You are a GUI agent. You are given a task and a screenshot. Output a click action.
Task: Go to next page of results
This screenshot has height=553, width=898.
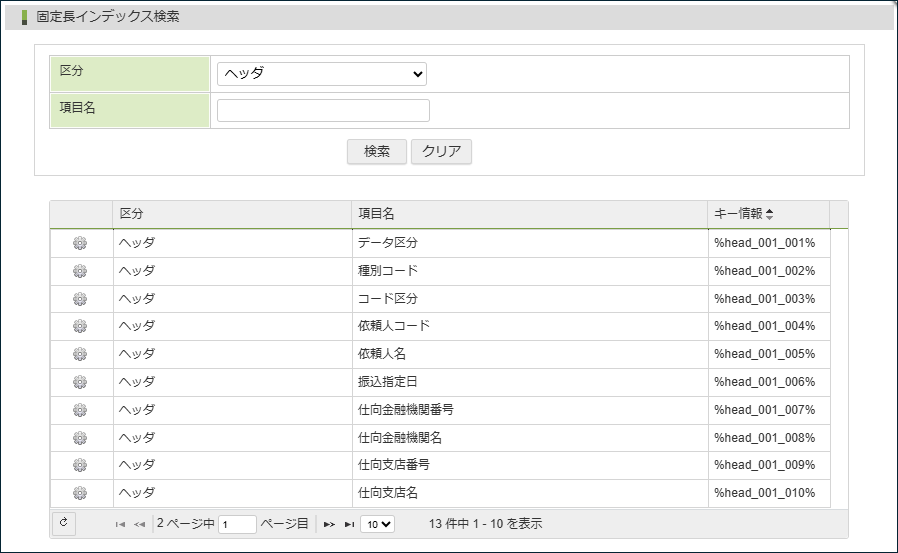[329, 524]
